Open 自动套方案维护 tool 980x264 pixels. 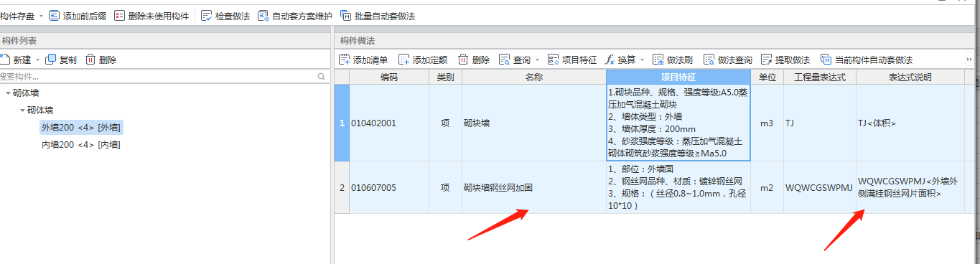294,16
